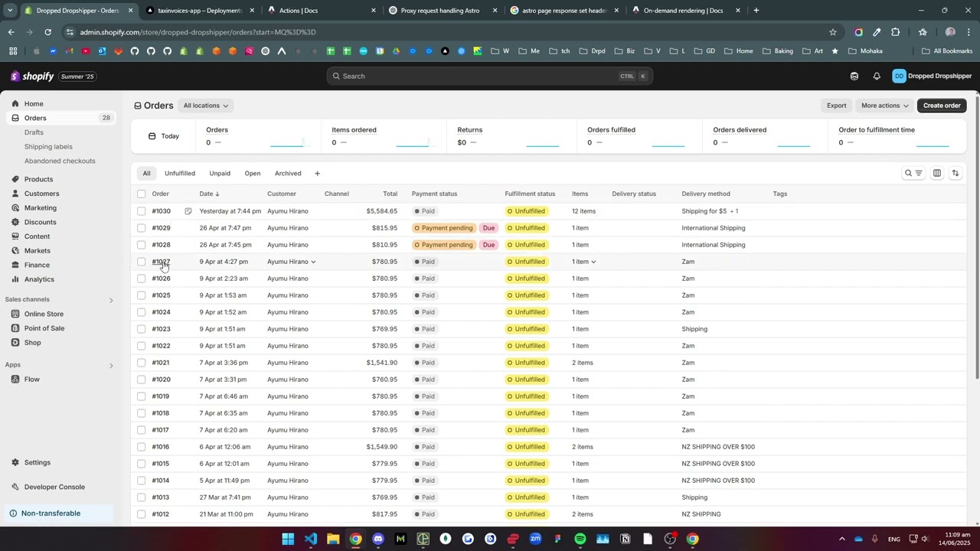Open the Flow app
The height and width of the screenshot is (551, 980).
point(31,380)
